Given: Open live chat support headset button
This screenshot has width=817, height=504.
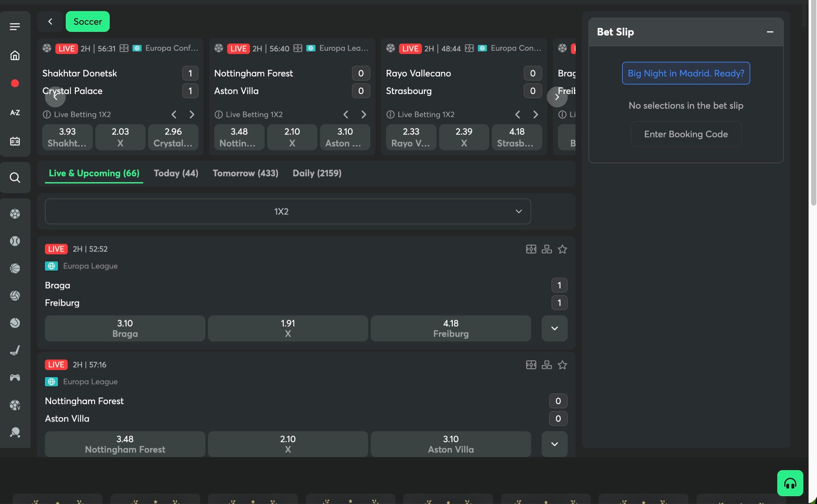Looking at the screenshot, I should pos(790,483).
